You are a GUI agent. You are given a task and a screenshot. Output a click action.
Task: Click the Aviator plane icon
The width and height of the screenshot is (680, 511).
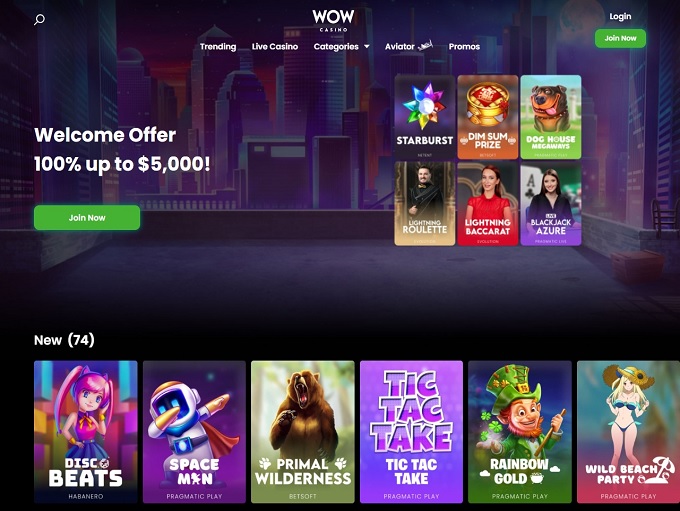[x=425, y=46]
